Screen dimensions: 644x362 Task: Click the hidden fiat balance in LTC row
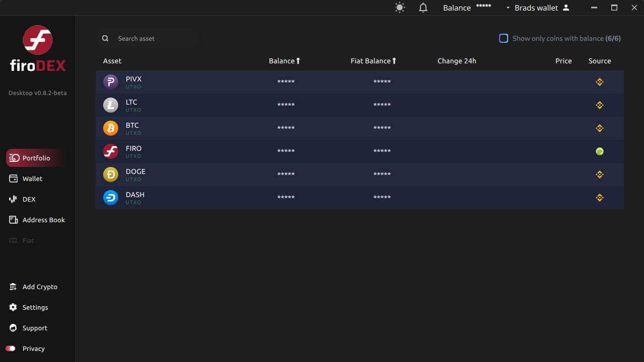(x=382, y=105)
